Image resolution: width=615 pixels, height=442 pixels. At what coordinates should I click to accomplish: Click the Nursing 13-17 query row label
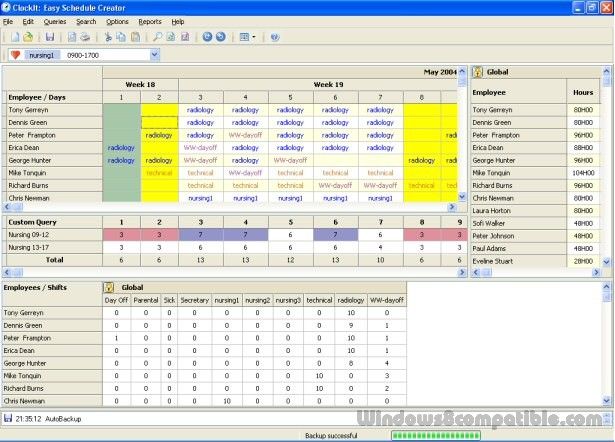53,247
